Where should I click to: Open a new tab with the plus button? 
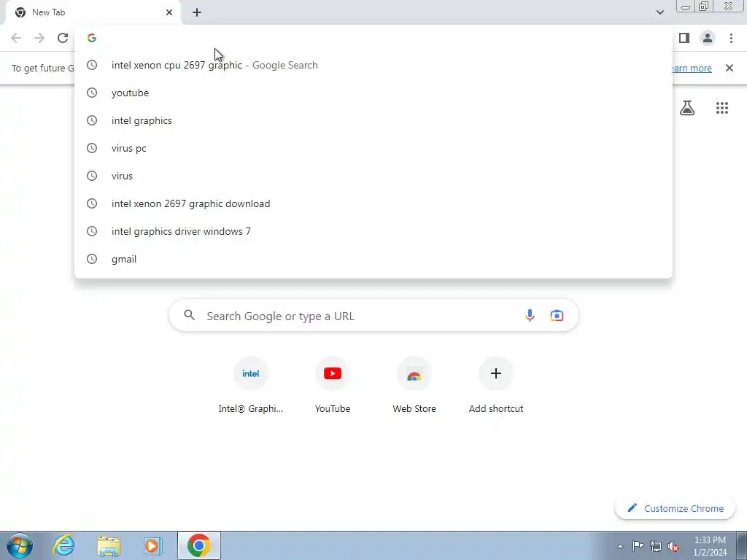tap(197, 12)
